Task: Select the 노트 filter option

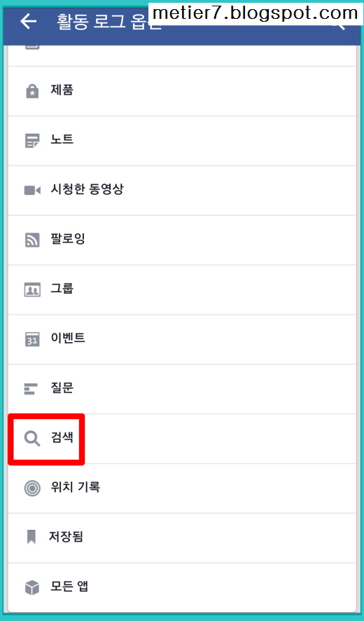Action: tap(182, 141)
